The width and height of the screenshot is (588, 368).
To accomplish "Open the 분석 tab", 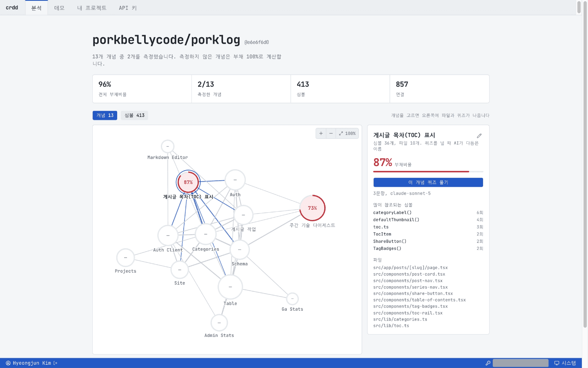I will click(36, 8).
